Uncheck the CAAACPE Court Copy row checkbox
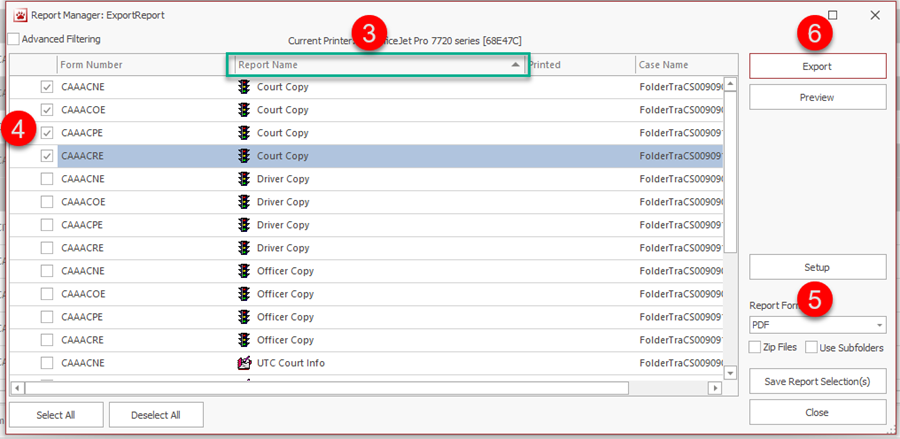This screenshot has height=439, width=900. tap(47, 133)
